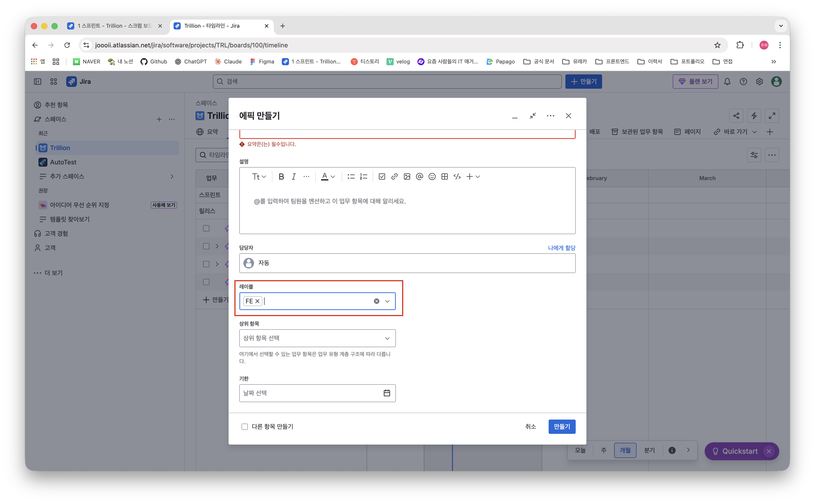Image resolution: width=815 pixels, height=504 pixels.
Task: Insert a table in the description
Action: click(x=444, y=177)
